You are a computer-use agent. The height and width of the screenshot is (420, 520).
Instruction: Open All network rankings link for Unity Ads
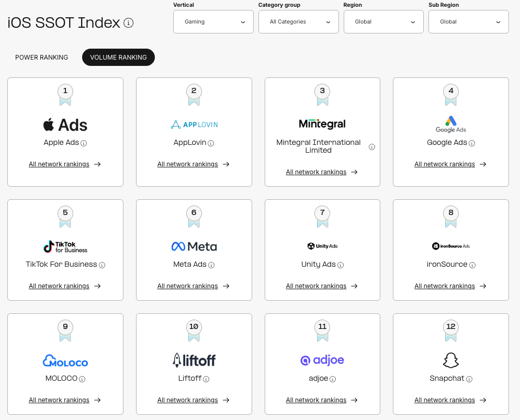(316, 286)
